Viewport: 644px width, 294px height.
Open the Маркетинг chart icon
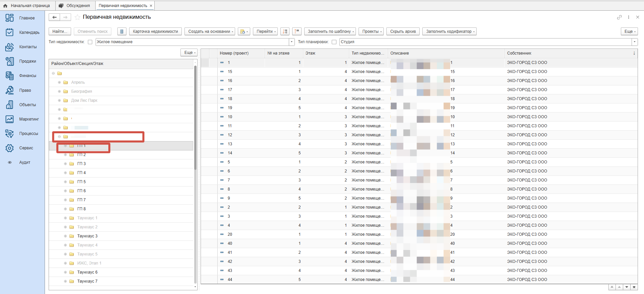tap(10, 119)
